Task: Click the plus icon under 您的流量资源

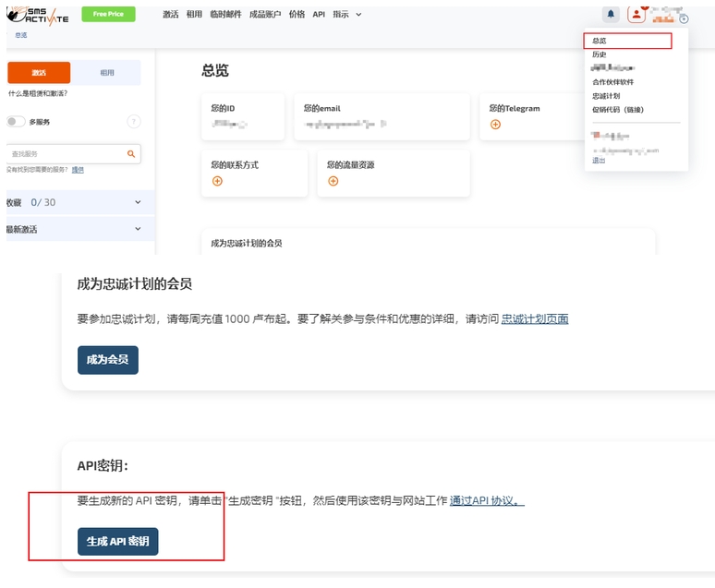Action: point(333,181)
